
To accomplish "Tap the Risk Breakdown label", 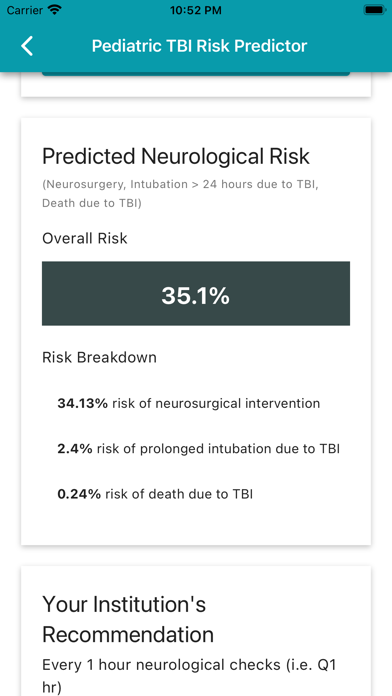I will [99, 357].
